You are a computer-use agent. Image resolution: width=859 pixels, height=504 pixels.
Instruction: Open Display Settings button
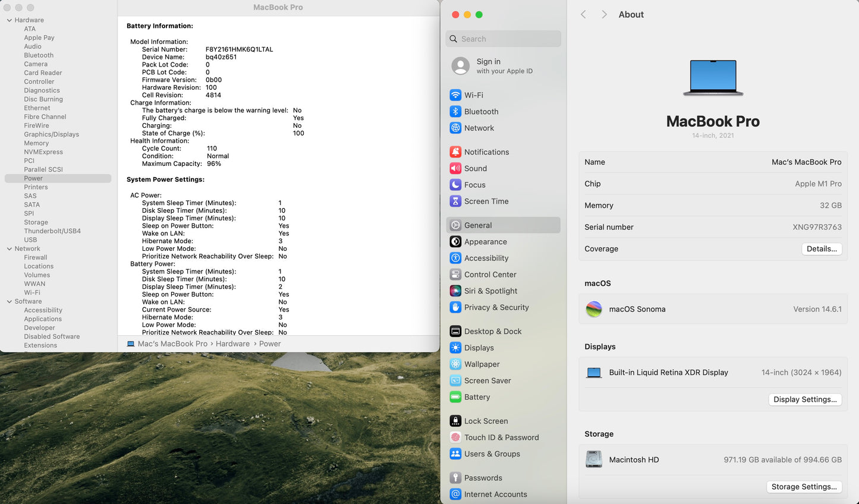805,399
